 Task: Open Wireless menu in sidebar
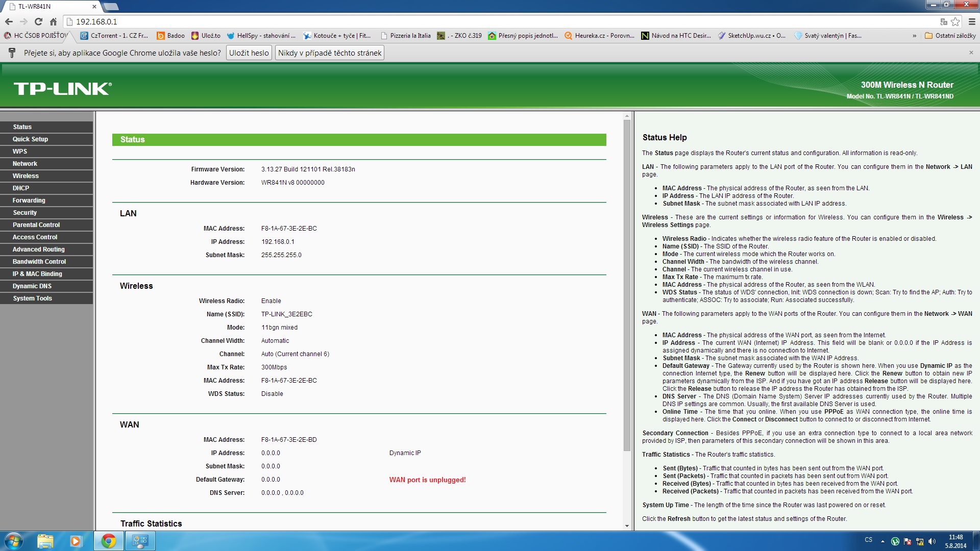pyautogui.click(x=26, y=176)
